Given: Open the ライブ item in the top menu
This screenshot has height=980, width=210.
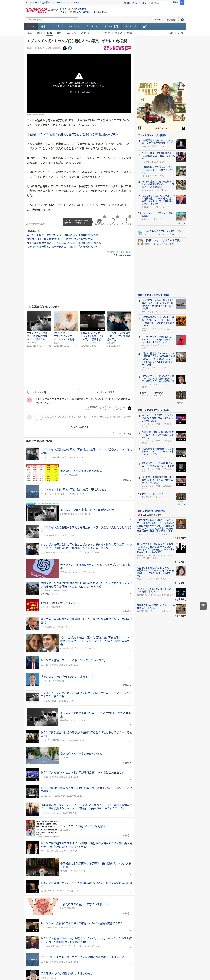Looking at the screenshot, I should (x=56, y=26).
